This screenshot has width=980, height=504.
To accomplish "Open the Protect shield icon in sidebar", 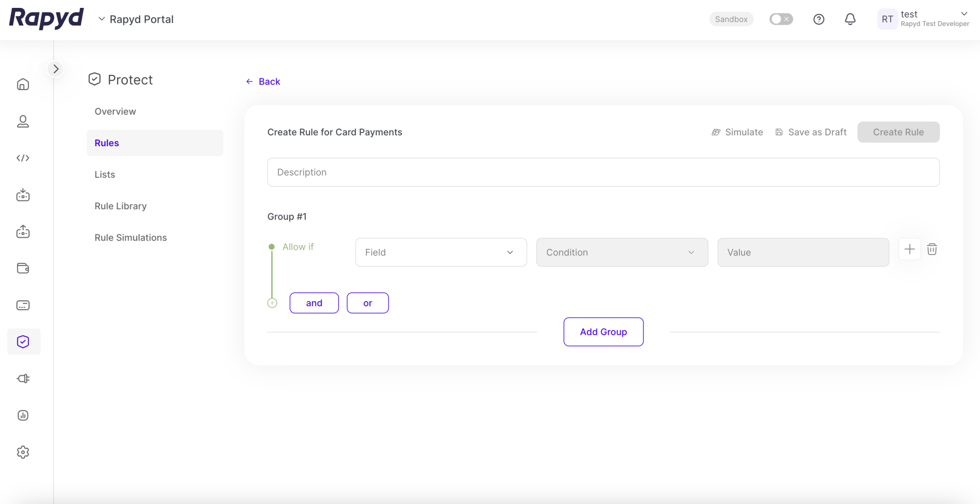I will (23, 342).
